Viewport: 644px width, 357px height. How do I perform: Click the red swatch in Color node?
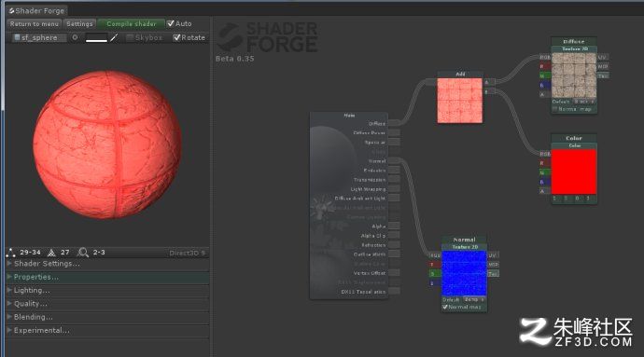click(x=574, y=172)
